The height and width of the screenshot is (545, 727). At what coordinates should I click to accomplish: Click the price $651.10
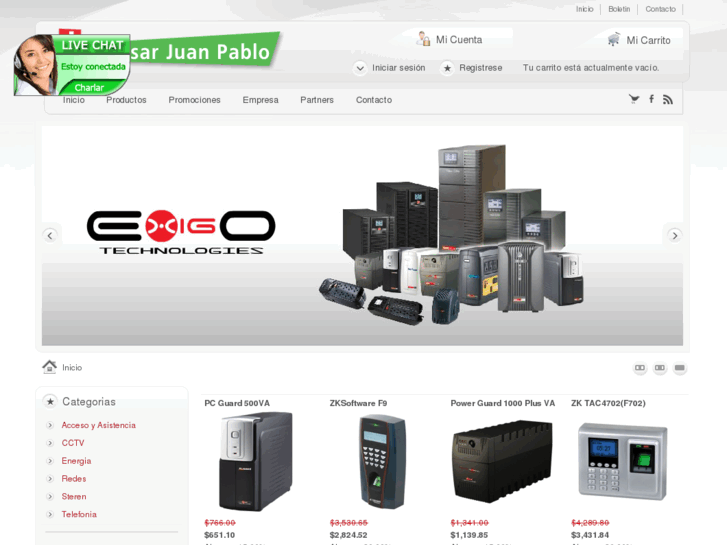(219, 535)
